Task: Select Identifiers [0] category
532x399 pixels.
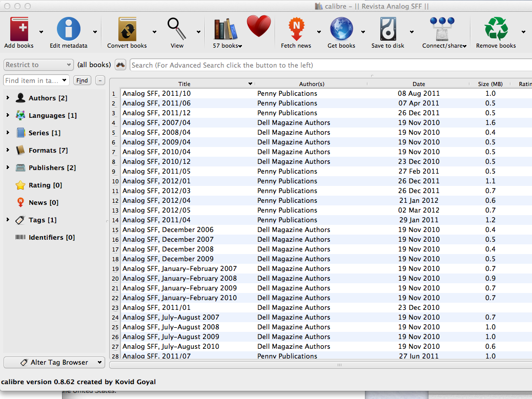Action: tap(52, 237)
